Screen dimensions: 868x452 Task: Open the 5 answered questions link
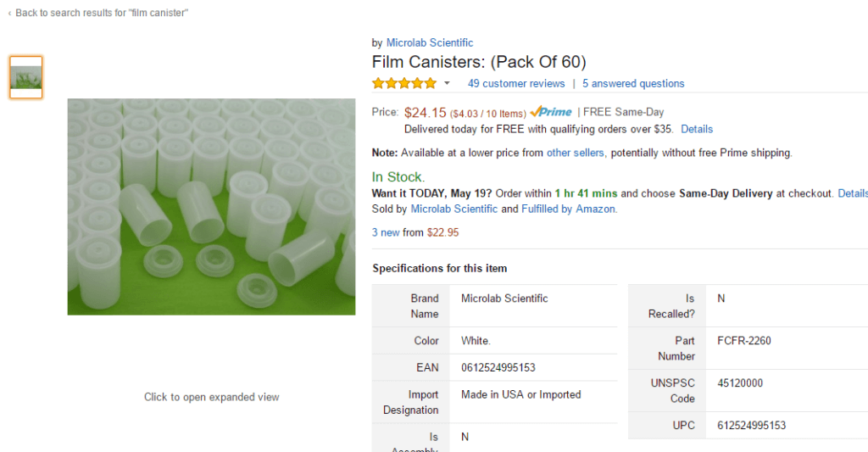point(633,83)
